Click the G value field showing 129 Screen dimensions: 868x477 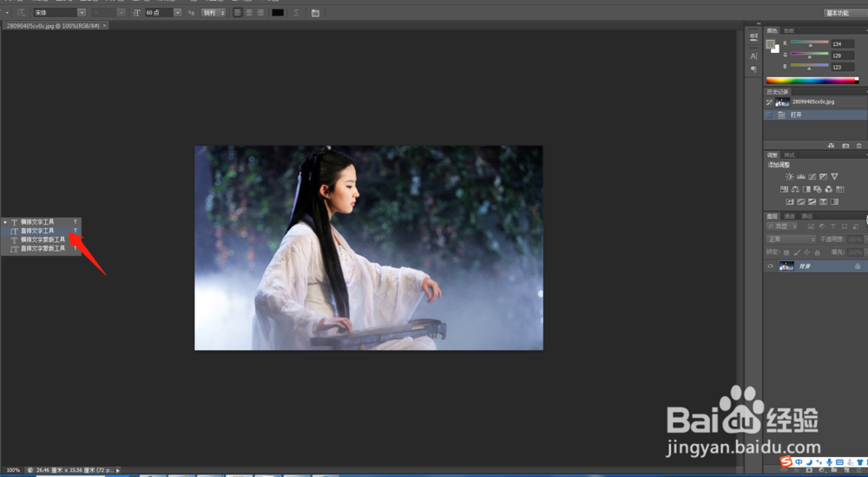[x=843, y=56]
